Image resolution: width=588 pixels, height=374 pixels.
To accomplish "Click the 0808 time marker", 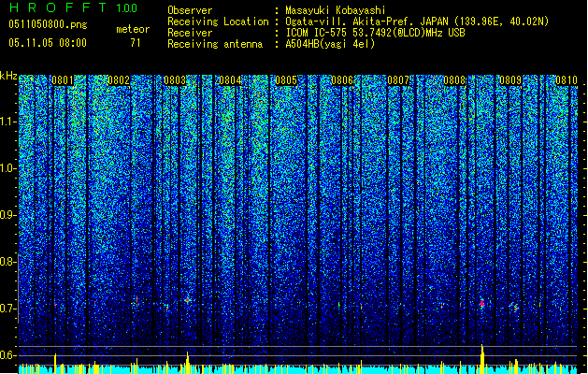I will pyautogui.click(x=454, y=80).
